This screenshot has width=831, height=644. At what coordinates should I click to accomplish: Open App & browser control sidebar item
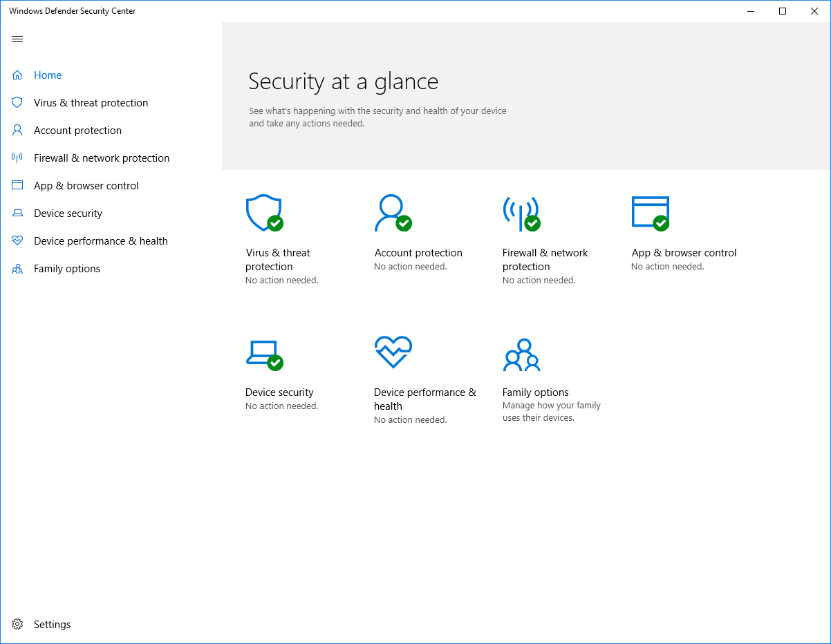pos(86,186)
